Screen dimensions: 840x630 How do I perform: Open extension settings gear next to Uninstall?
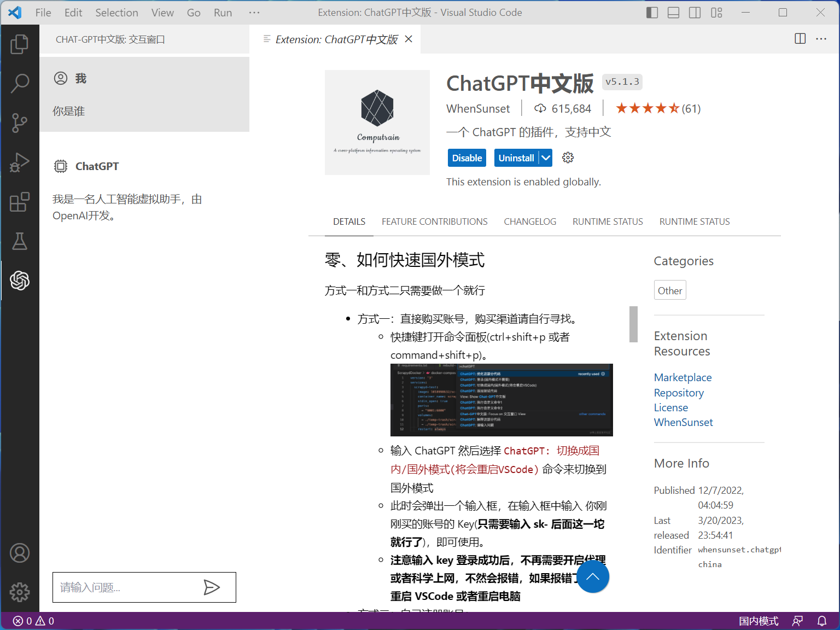568,158
